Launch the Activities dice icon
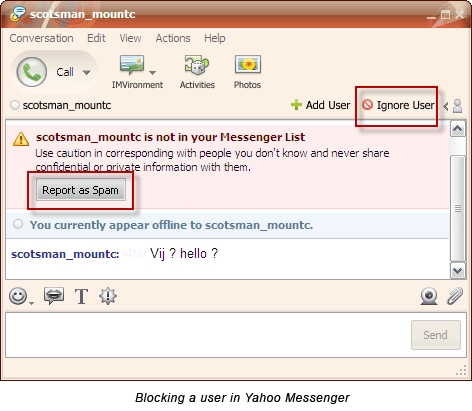The height and width of the screenshot is (411, 472). tap(197, 64)
